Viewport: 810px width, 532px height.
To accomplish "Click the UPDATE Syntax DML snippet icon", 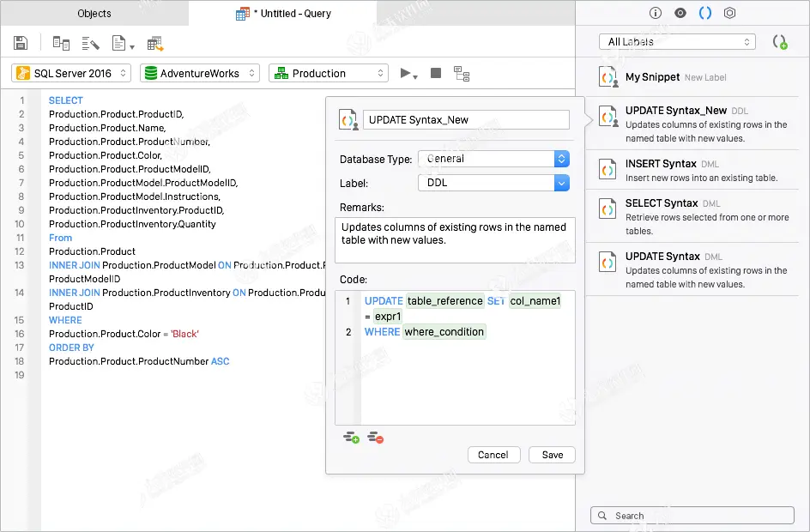I will click(x=607, y=262).
